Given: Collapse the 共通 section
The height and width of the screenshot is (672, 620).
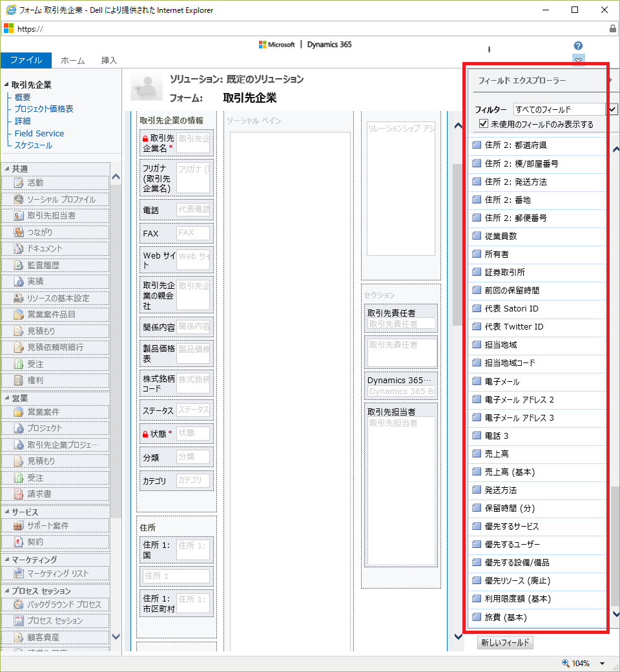Looking at the screenshot, I should coord(6,169).
